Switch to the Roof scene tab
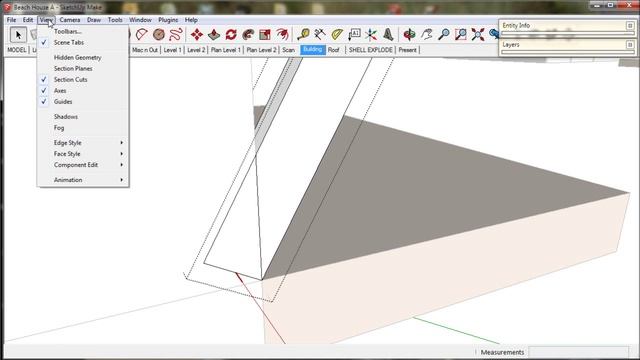 tap(333, 50)
